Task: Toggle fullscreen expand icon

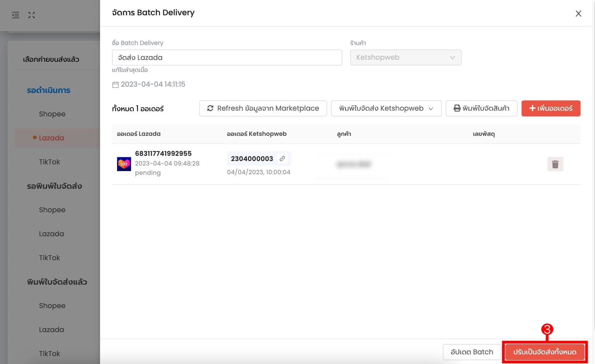Action: (x=32, y=15)
